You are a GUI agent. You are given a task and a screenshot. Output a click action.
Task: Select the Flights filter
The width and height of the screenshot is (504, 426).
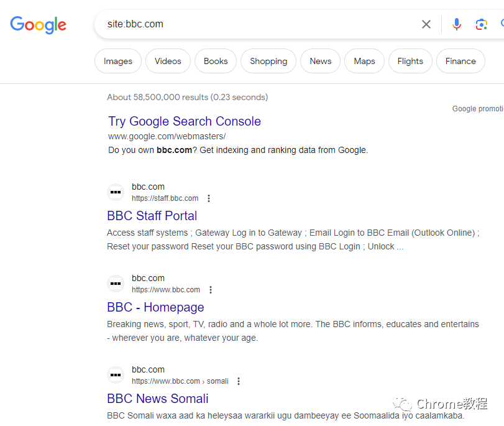[x=410, y=61]
